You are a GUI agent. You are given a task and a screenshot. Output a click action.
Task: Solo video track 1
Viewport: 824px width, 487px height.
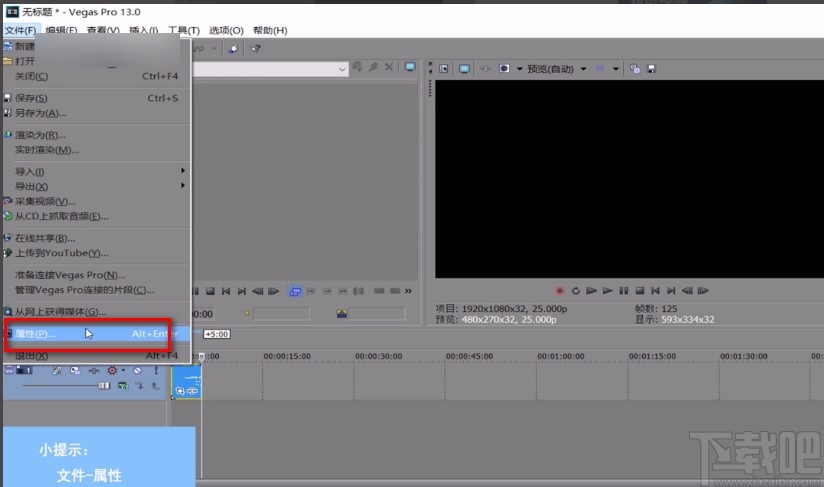click(156, 371)
